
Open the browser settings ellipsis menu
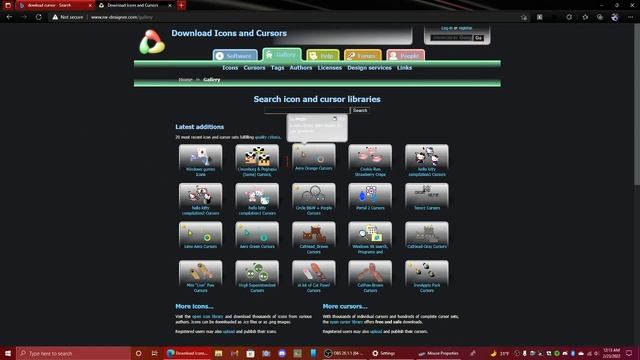(631, 17)
